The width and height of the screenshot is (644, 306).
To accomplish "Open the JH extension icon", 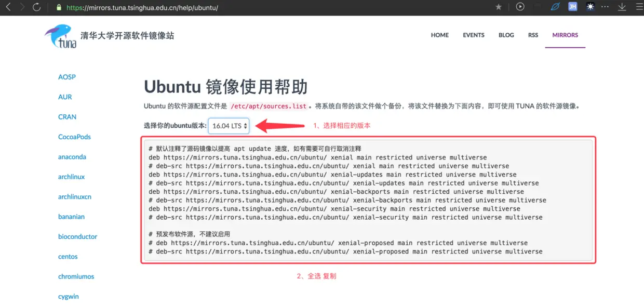I will coord(573,7).
